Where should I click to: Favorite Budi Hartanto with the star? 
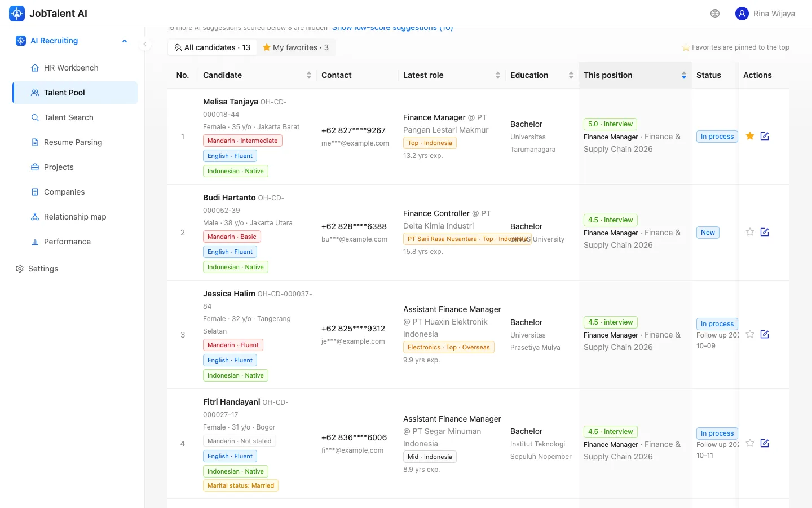(x=750, y=232)
